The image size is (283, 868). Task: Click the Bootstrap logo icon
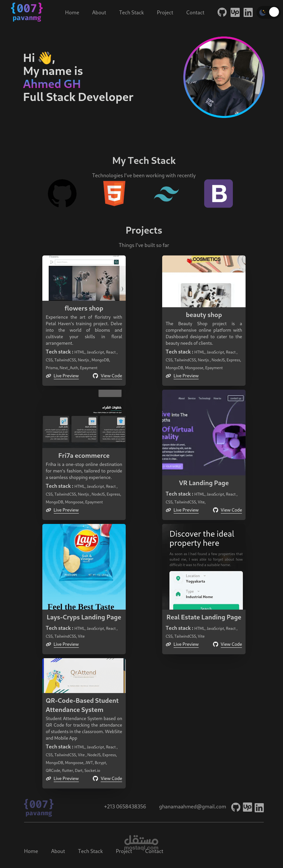click(218, 194)
